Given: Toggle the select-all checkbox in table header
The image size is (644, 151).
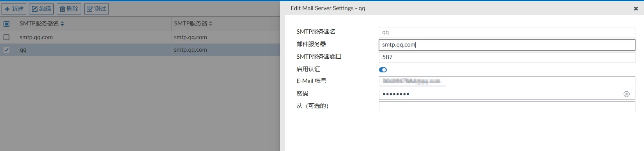Looking at the screenshot, I should [x=7, y=24].
